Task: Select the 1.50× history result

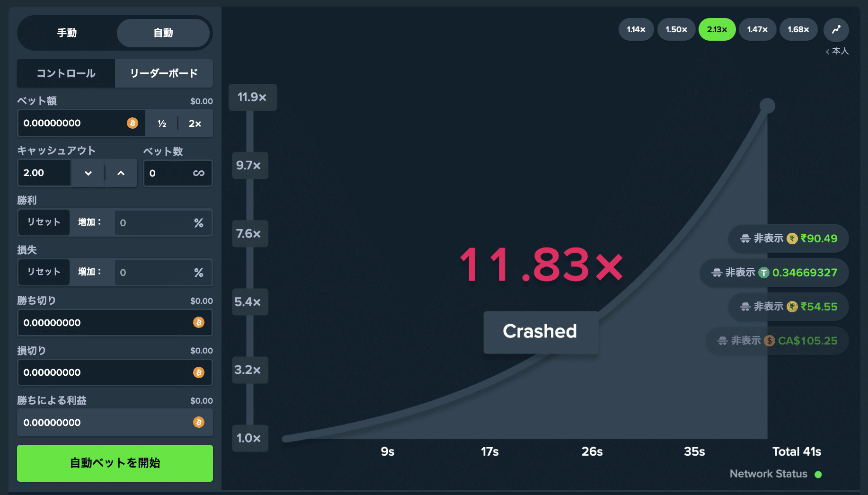Action: pyautogui.click(x=676, y=29)
